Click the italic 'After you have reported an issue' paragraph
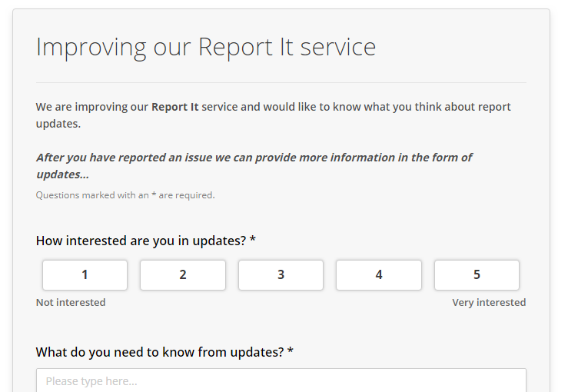Screen dimensions: 568x392 [254, 165]
